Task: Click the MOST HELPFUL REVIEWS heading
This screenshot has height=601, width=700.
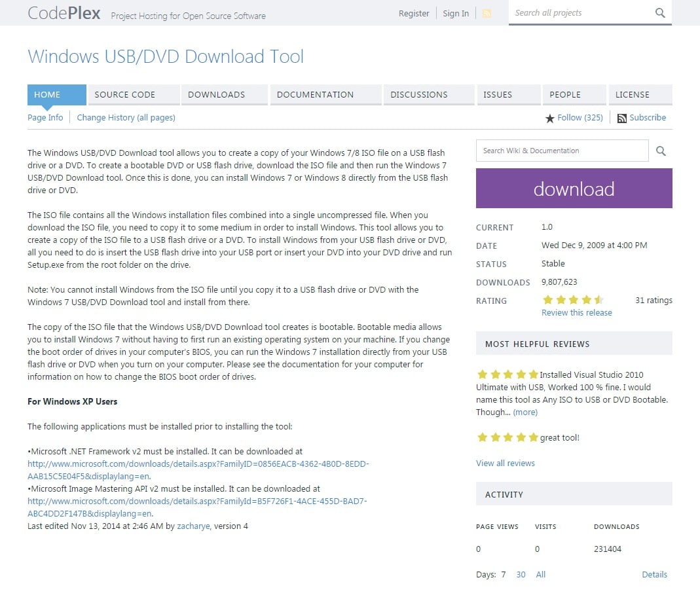Action: (x=538, y=344)
